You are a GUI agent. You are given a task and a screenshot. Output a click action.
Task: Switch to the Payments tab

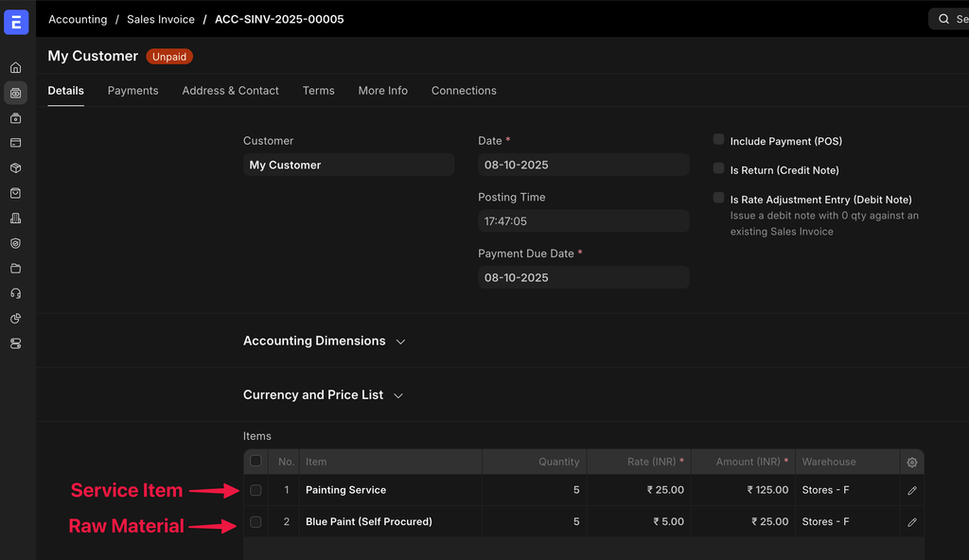pos(132,90)
